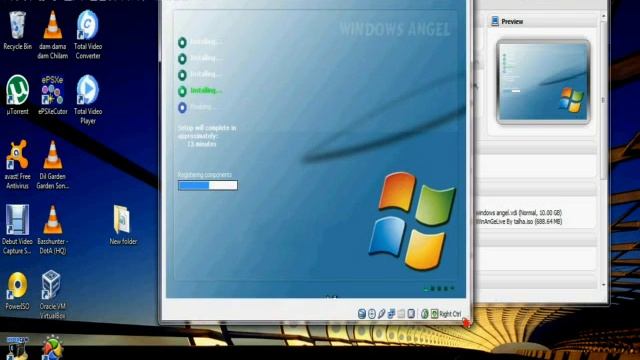
Task: Open the Recycle Bin desktop icon
Action: pos(17,31)
